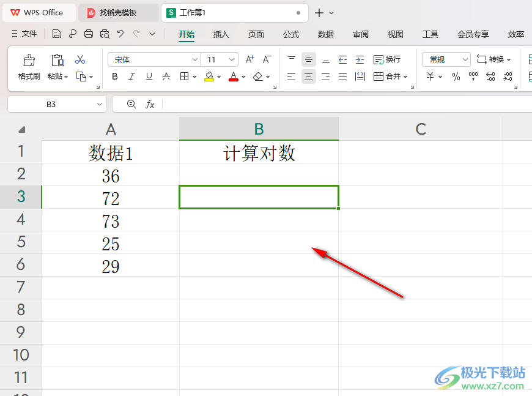
Task: Justify text alignment icon
Action: [342, 77]
